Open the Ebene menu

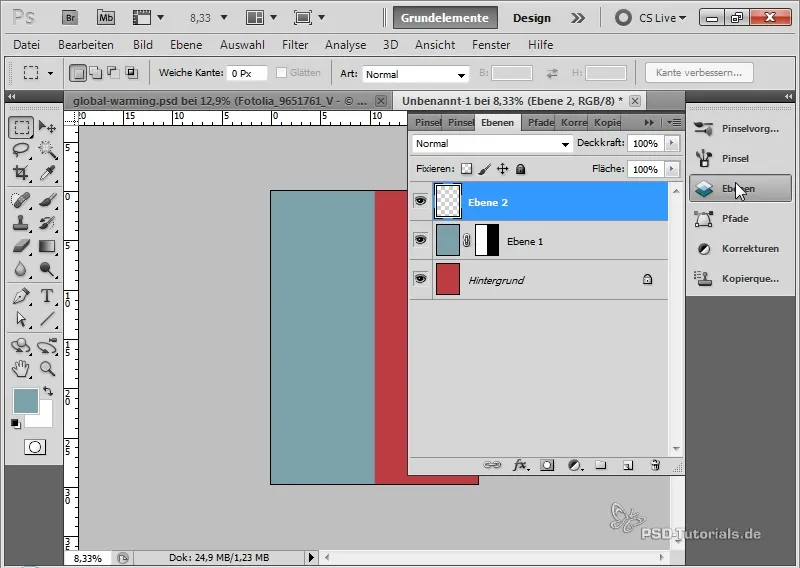coord(186,45)
